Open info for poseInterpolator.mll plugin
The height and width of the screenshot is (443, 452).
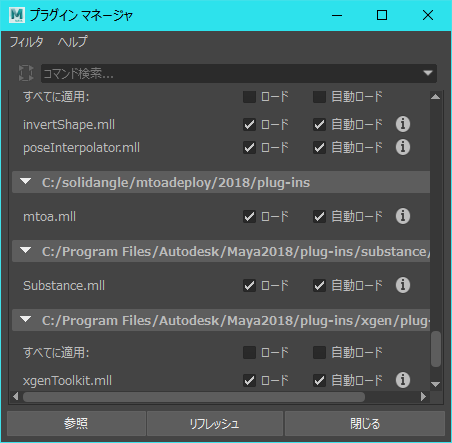403,147
